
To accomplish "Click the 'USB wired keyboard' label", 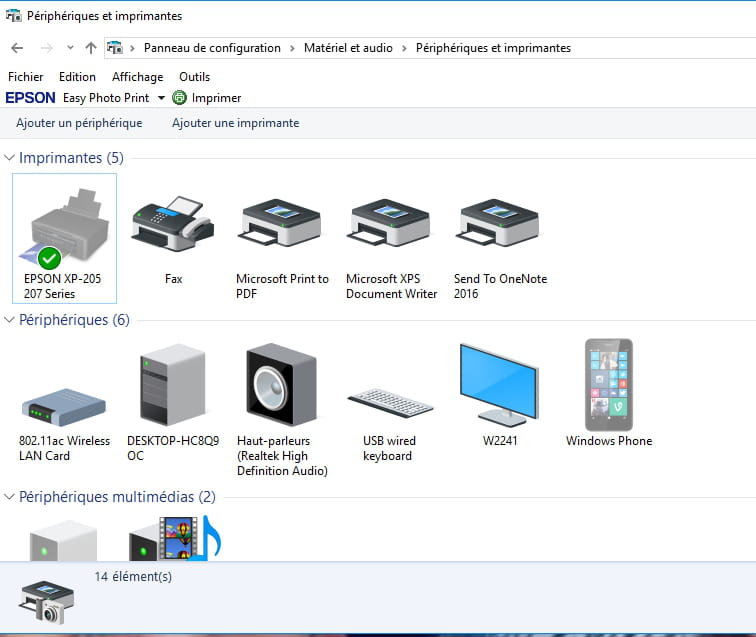I will point(389,448).
